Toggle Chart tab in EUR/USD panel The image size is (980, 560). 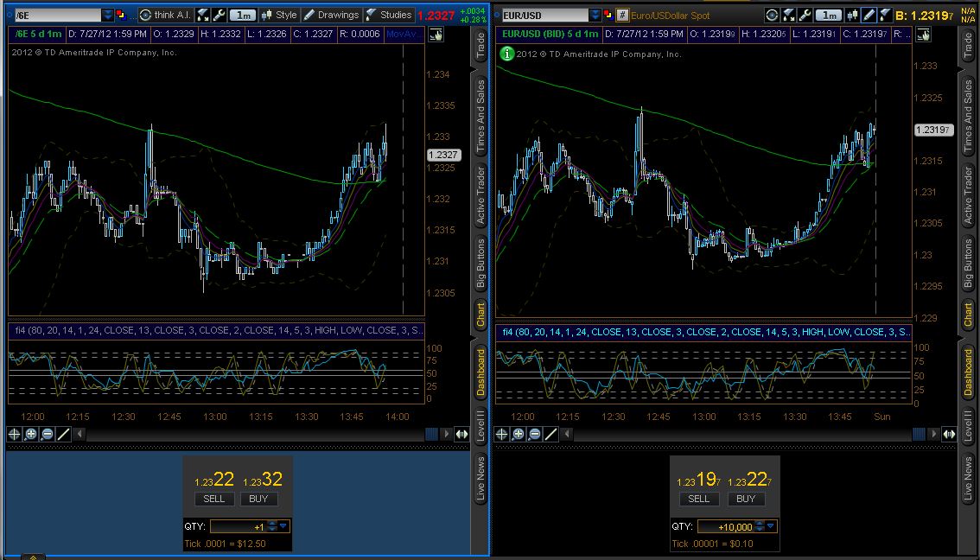click(968, 315)
